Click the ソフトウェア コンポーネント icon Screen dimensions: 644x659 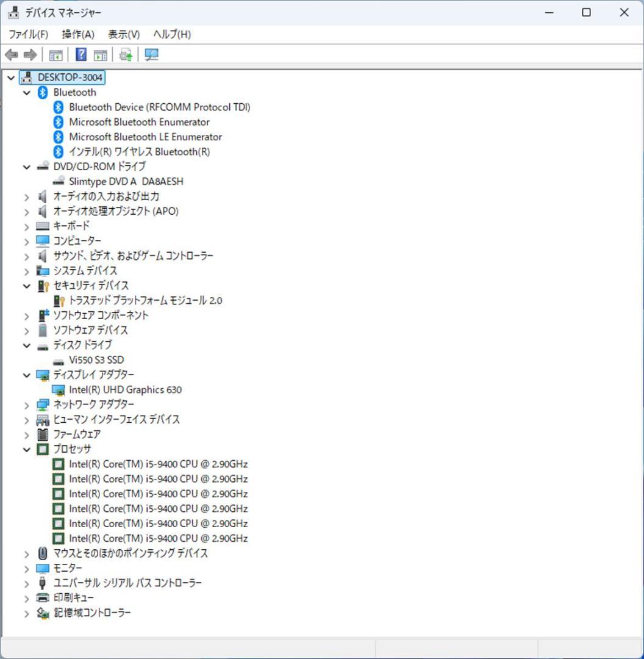43,315
